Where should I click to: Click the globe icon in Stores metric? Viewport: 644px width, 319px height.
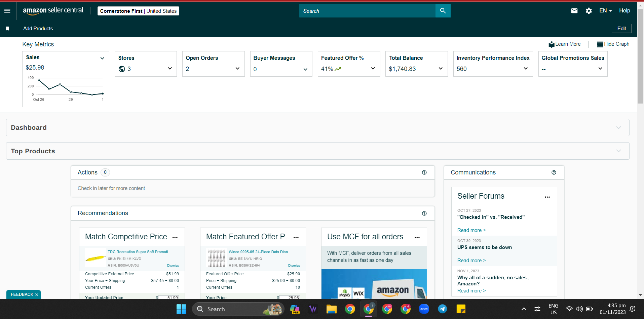122,69
